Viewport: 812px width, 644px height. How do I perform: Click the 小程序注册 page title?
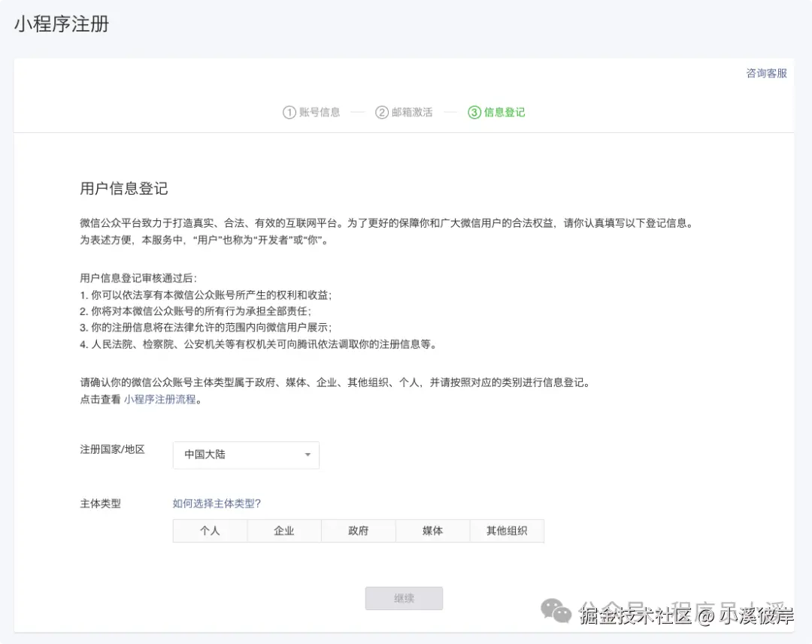click(61, 24)
